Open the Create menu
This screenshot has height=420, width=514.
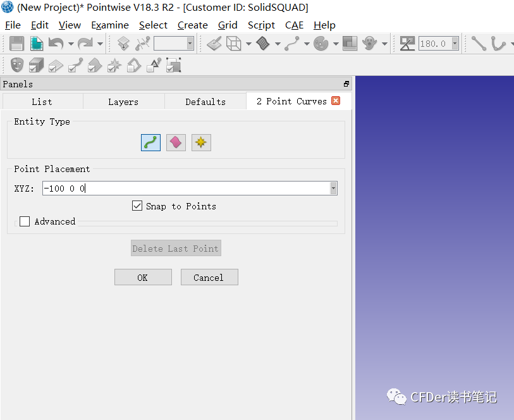coord(193,25)
